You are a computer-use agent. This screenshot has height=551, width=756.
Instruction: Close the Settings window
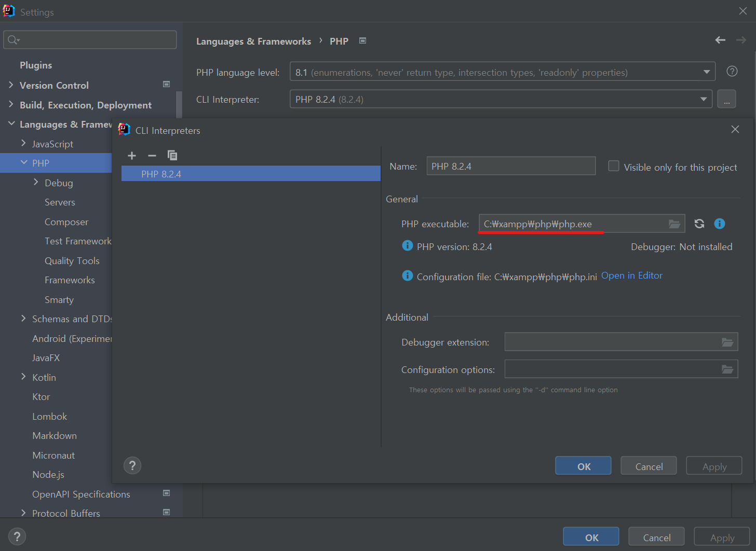(x=743, y=11)
